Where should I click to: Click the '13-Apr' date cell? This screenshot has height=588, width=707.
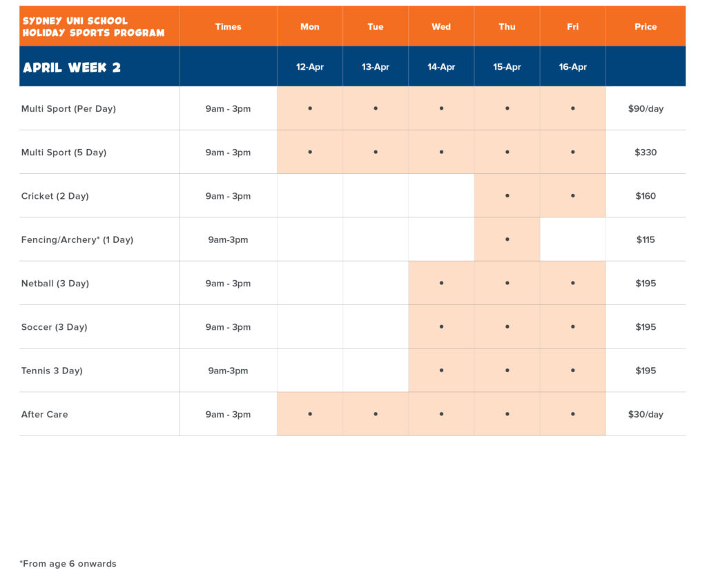375,67
